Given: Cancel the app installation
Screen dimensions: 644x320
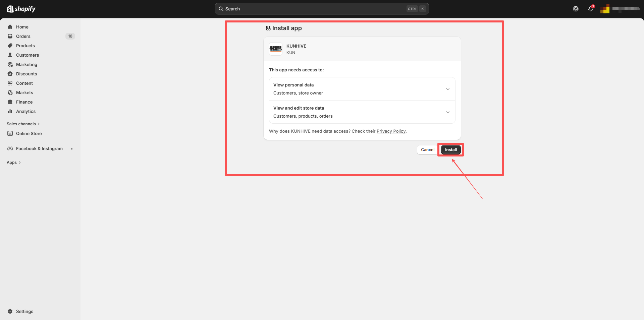Looking at the screenshot, I should coord(427,150).
